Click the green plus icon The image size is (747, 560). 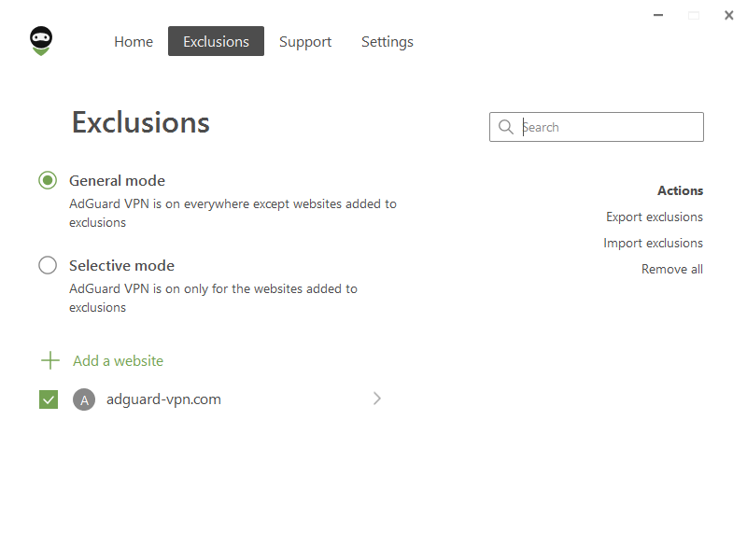50,360
